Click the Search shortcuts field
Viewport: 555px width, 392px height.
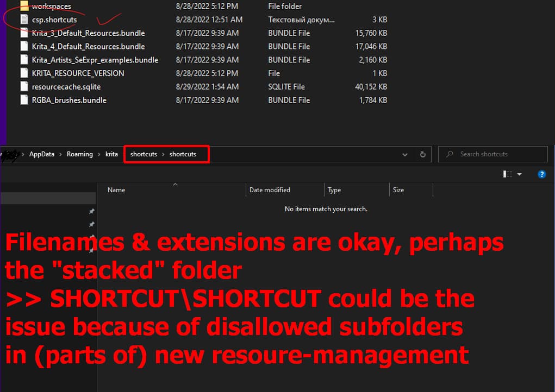click(492, 154)
